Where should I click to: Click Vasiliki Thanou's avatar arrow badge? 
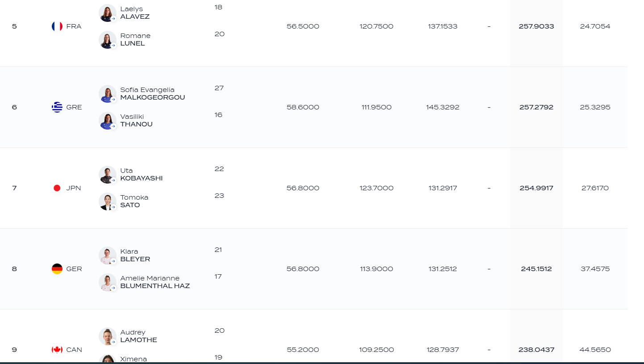[113, 126]
